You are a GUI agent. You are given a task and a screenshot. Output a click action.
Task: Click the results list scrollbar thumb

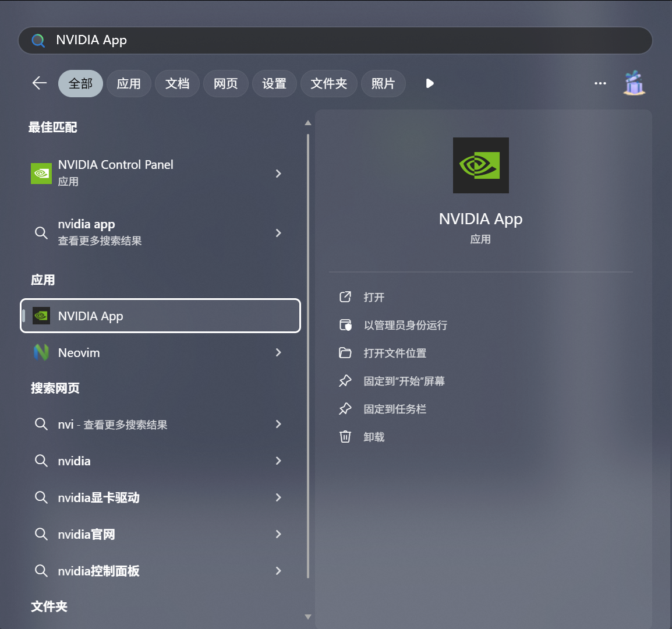307,356
